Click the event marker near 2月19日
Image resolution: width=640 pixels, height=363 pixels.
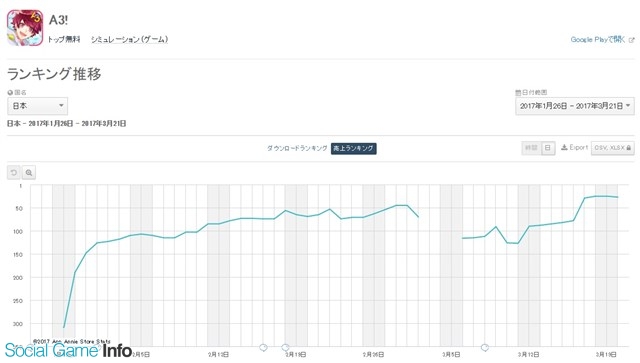[285, 347]
